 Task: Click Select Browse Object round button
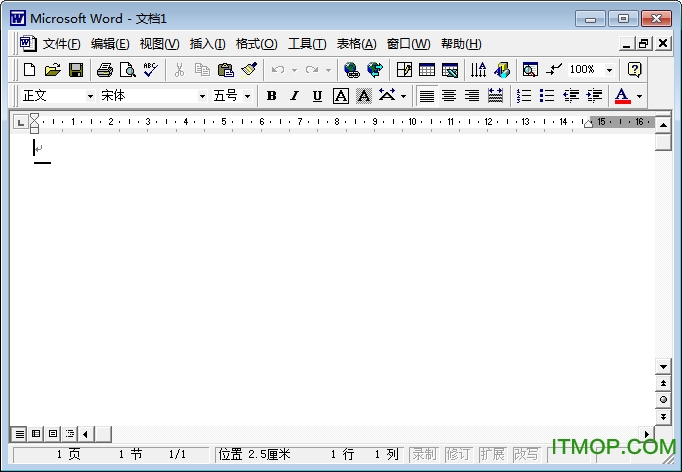click(x=663, y=400)
